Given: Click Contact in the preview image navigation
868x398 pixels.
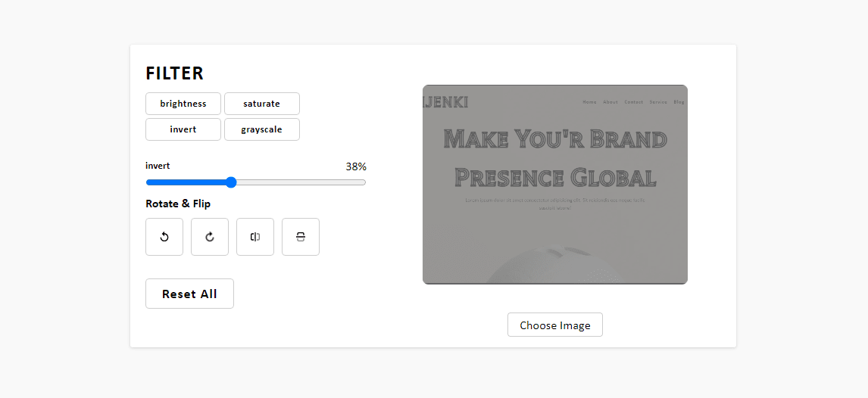Looking at the screenshot, I should coord(633,102).
